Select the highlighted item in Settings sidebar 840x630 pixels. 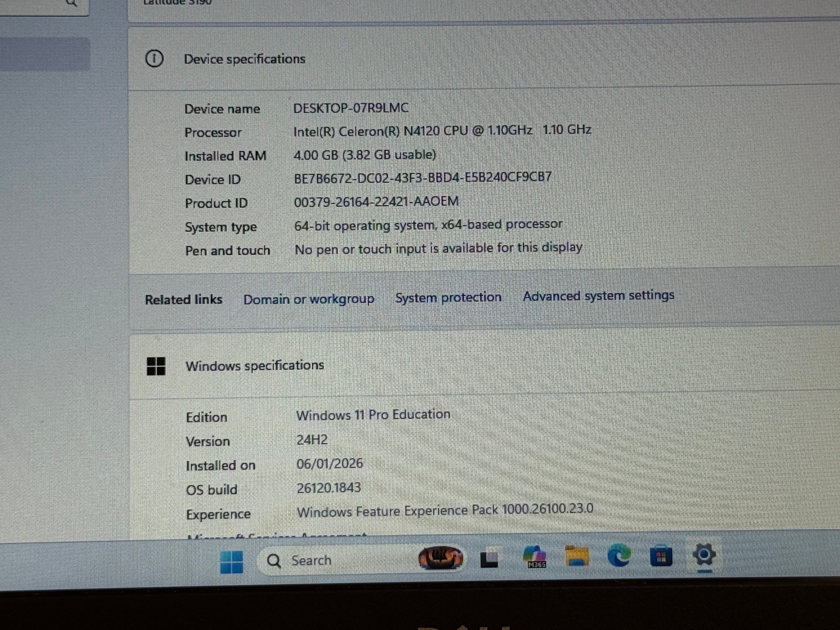click(45, 54)
